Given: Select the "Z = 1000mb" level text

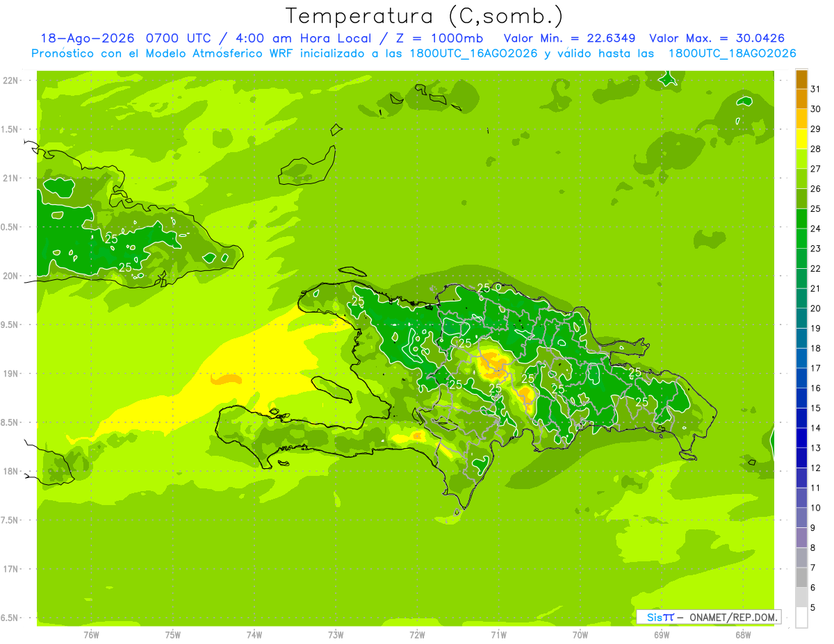Looking at the screenshot, I should tap(439, 38).
